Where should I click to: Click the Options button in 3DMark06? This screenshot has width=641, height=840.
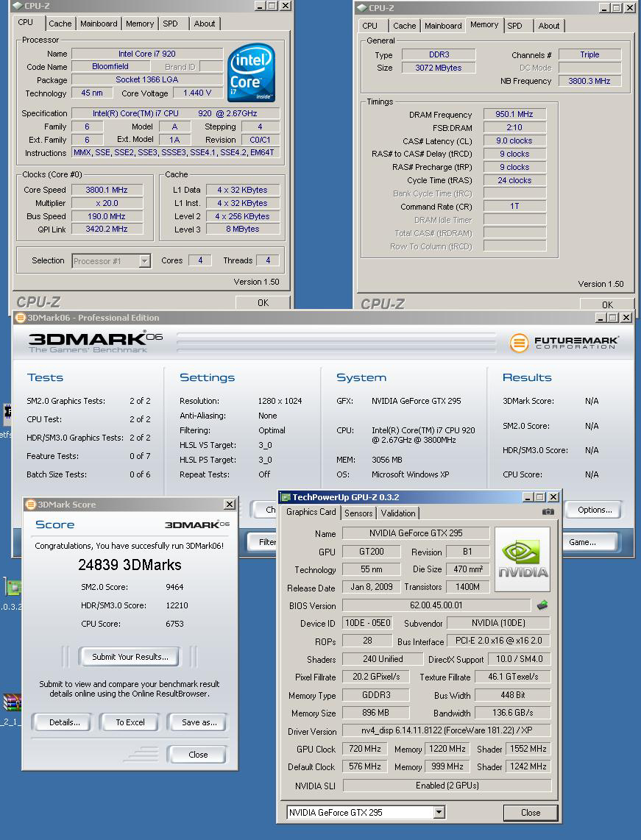[595, 510]
